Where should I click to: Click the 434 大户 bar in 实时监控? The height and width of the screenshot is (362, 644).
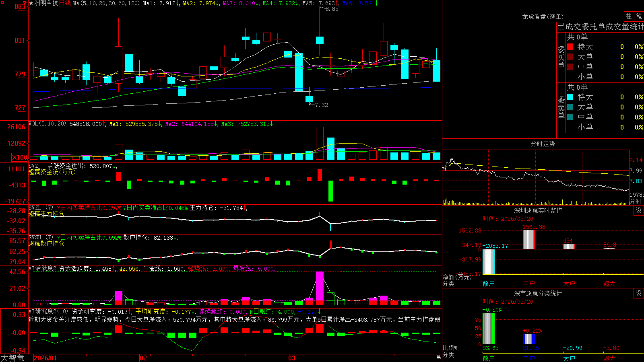[x=569, y=246]
